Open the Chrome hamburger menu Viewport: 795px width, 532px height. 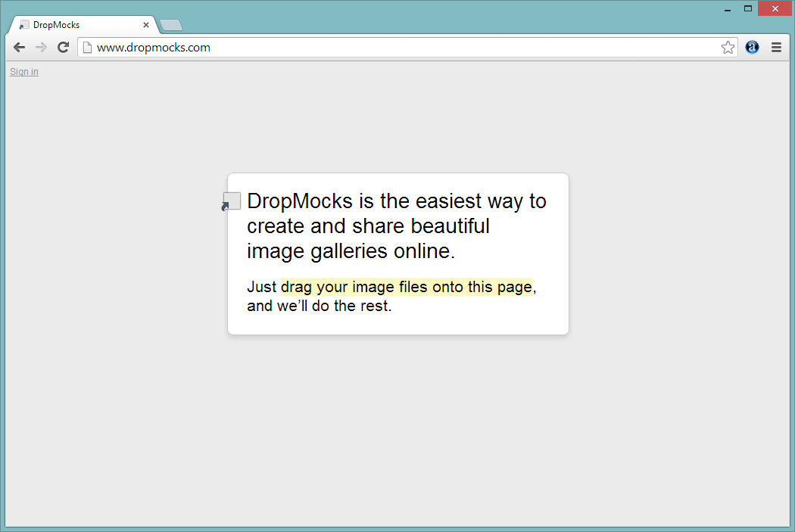pos(776,48)
